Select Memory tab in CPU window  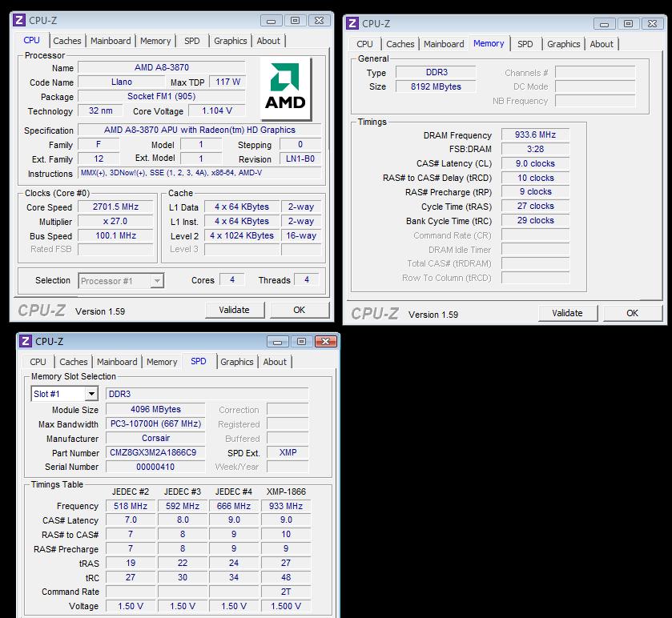[x=155, y=41]
